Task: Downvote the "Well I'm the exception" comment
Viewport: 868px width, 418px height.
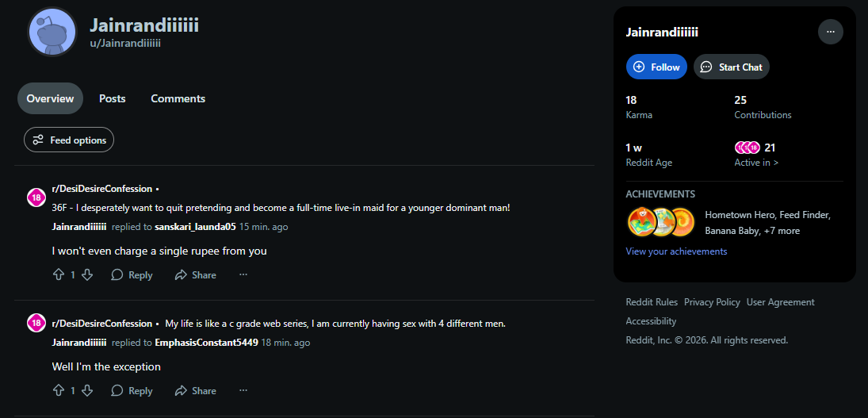Action: point(87,390)
